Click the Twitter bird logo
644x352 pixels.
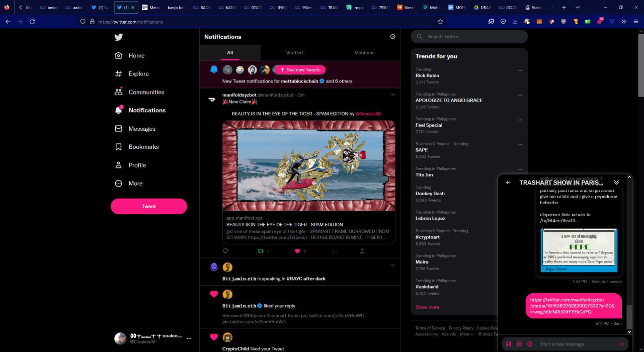pyautogui.click(x=118, y=37)
